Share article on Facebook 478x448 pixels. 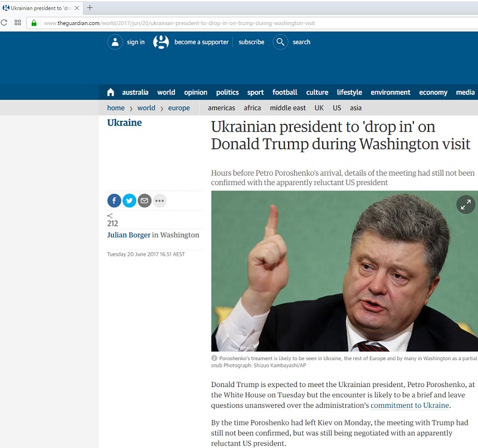[114, 201]
